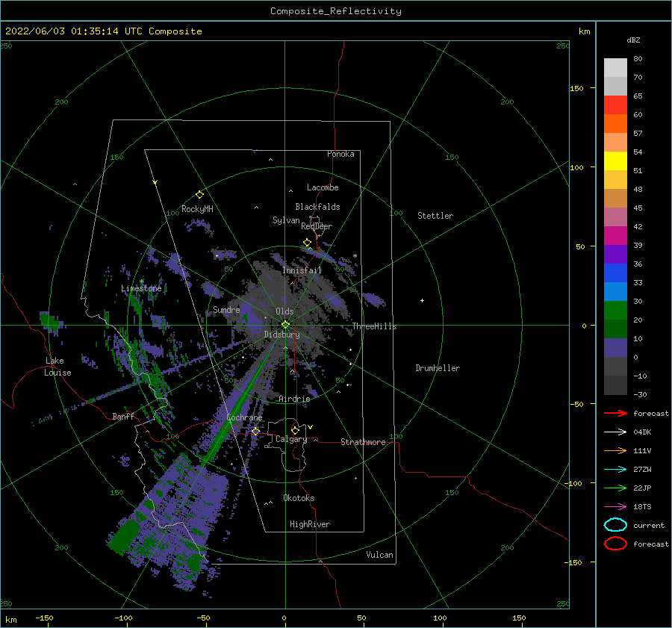The width and height of the screenshot is (672, 628).
Task: Click the Didsbury city label
Action: coord(281,335)
